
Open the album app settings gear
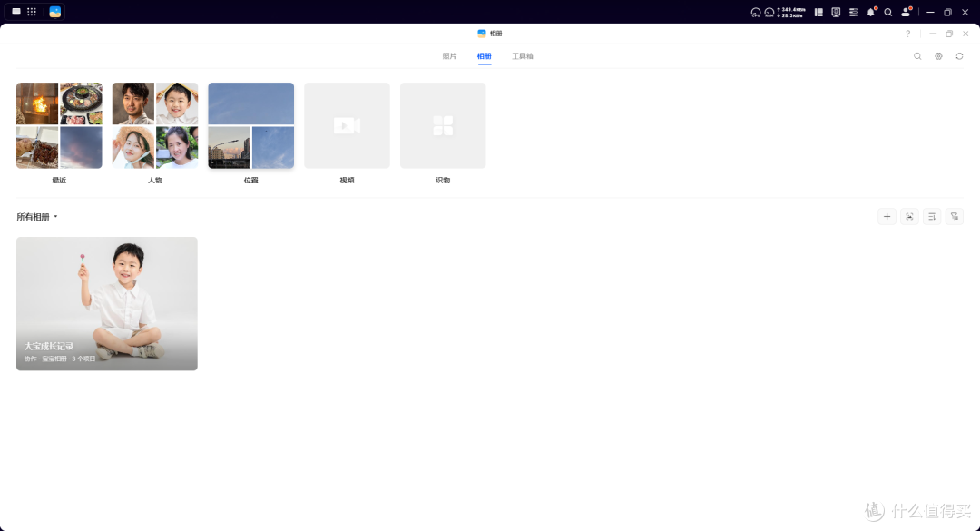(939, 56)
